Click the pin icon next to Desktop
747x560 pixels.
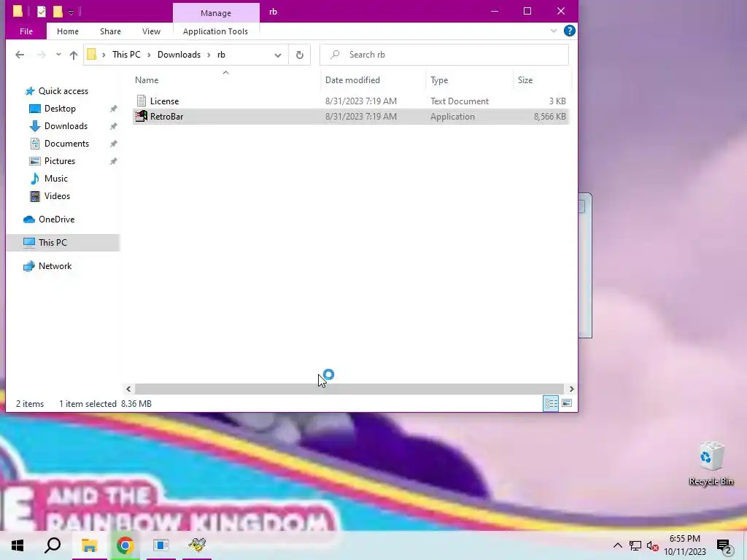[x=113, y=109]
